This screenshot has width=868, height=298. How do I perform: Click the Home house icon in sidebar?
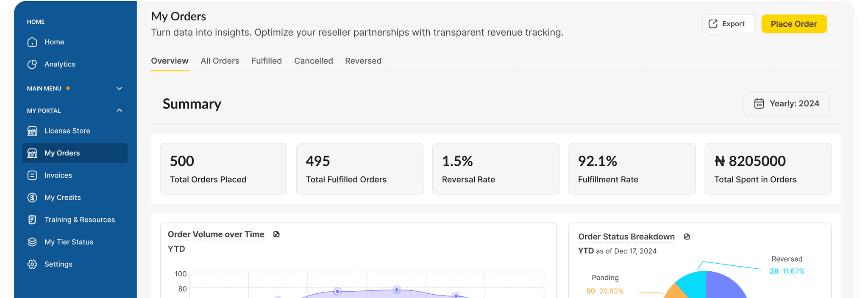(x=32, y=42)
